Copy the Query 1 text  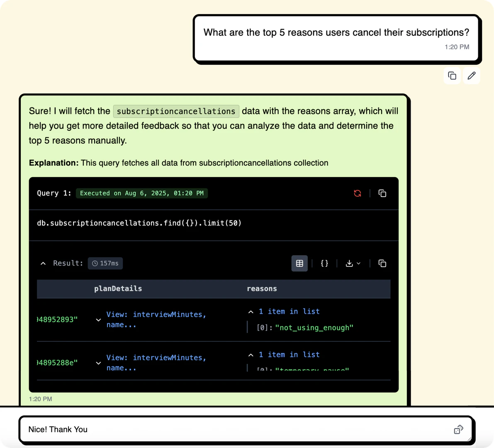pyautogui.click(x=382, y=193)
